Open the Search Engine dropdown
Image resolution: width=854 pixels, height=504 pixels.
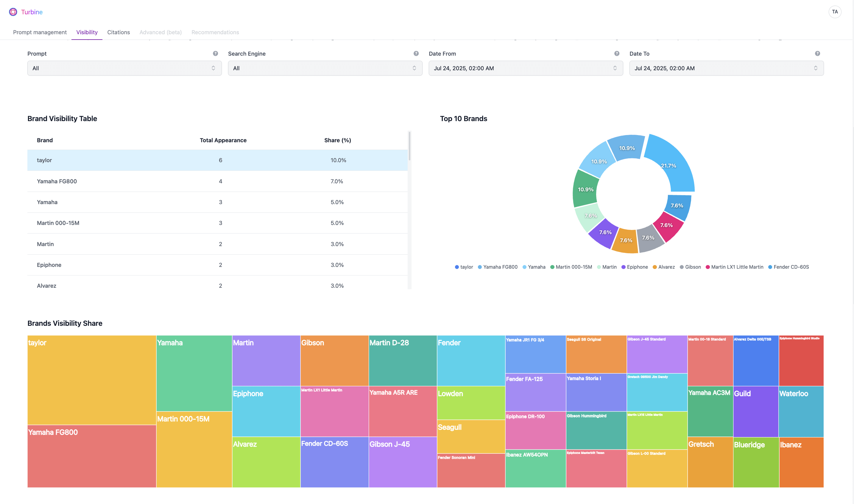pyautogui.click(x=325, y=68)
